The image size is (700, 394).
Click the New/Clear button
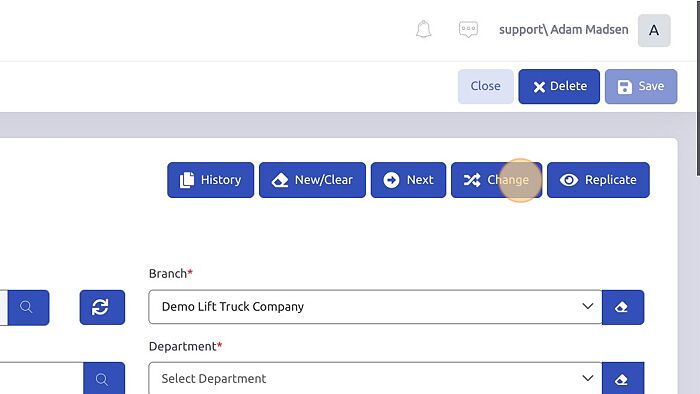click(x=312, y=180)
